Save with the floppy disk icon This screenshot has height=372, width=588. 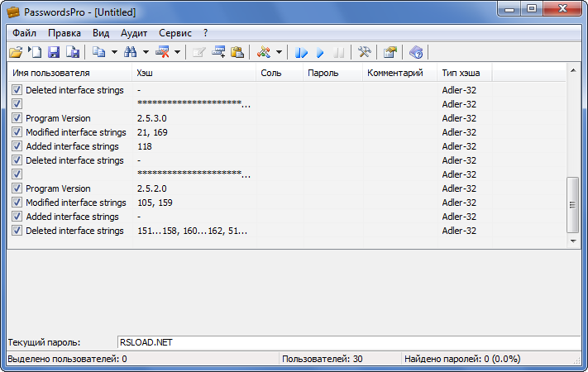point(54,52)
